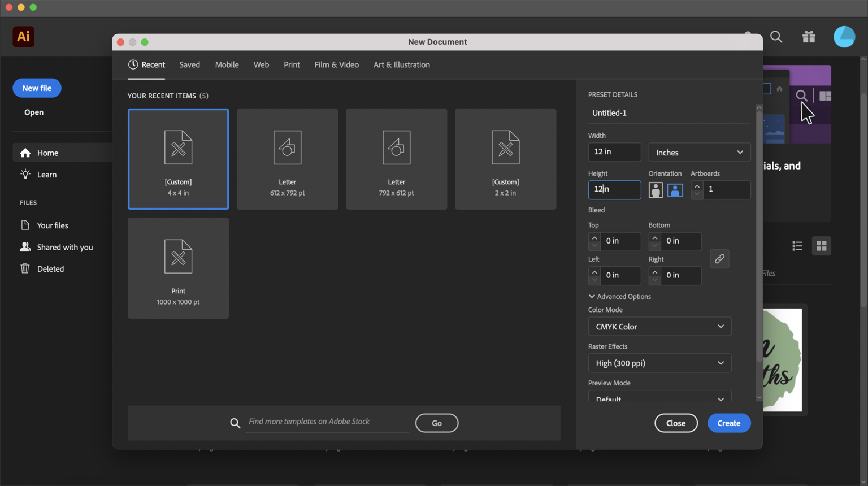The width and height of the screenshot is (868, 486).
Task: Select Learn in the sidebar
Action: pyautogui.click(x=46, y=175)
